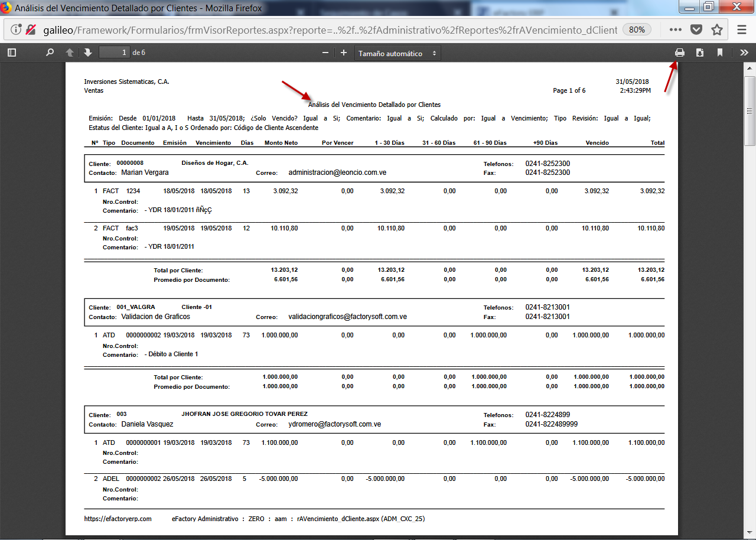Click document number 1234
756x540 pixels.
[x=133, y=191]
